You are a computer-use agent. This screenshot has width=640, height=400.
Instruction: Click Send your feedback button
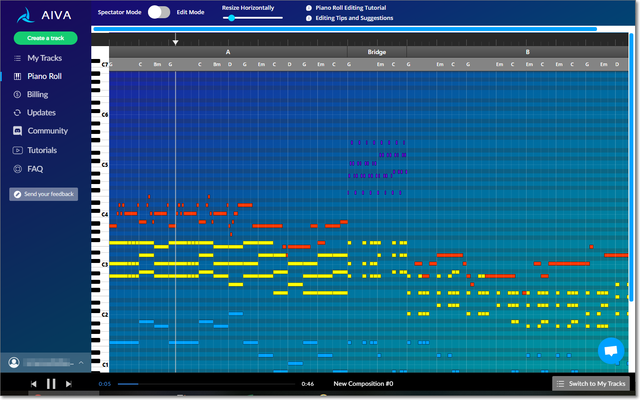pos(44,193)
